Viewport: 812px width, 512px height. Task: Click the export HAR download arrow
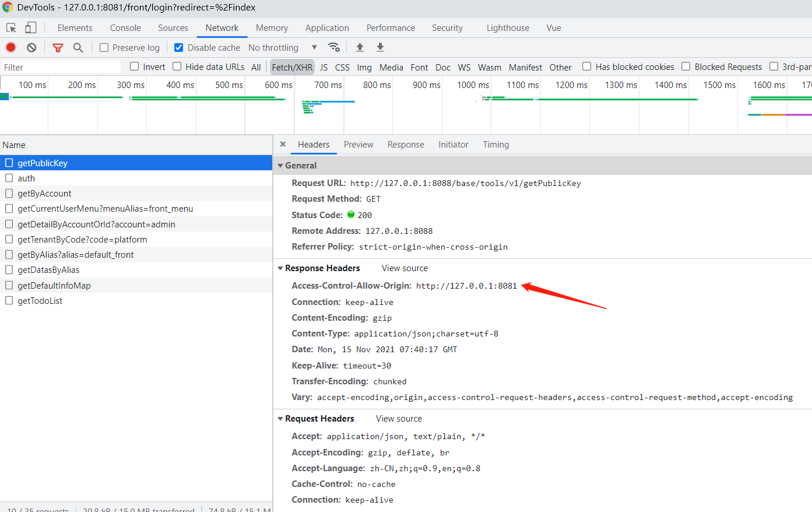[x=380, y=48]
